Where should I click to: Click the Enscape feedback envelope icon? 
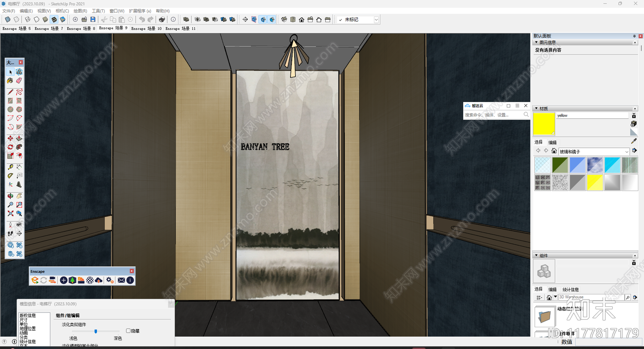coord(121,280)
